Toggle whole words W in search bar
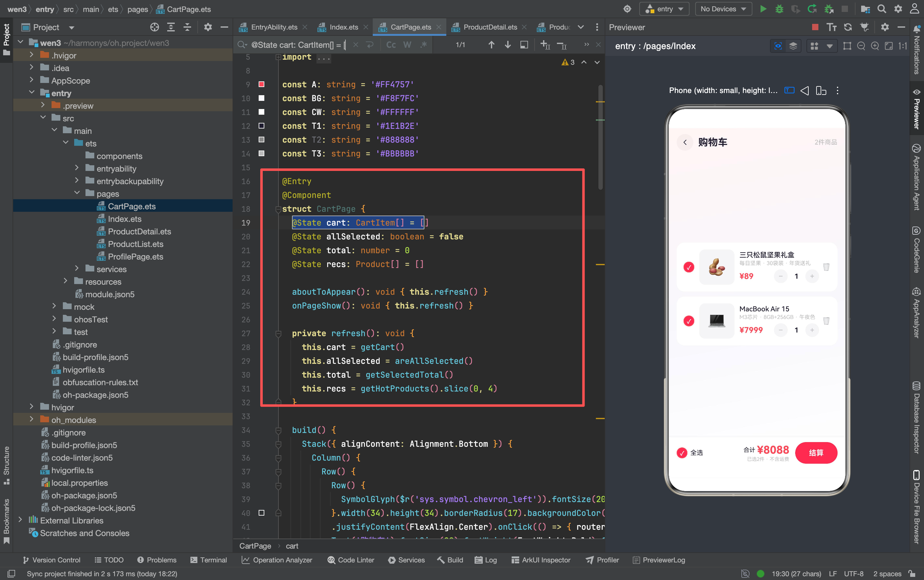Viewport: 924px width, 580px height. (407, 45)
